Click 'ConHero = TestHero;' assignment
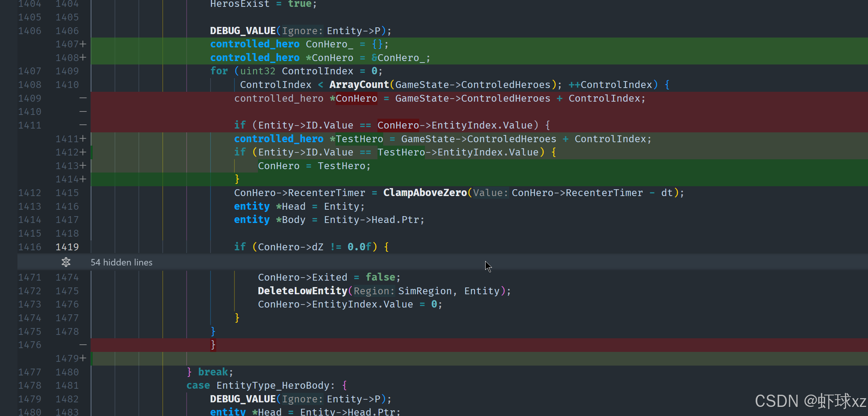 (x=314, y=166)
